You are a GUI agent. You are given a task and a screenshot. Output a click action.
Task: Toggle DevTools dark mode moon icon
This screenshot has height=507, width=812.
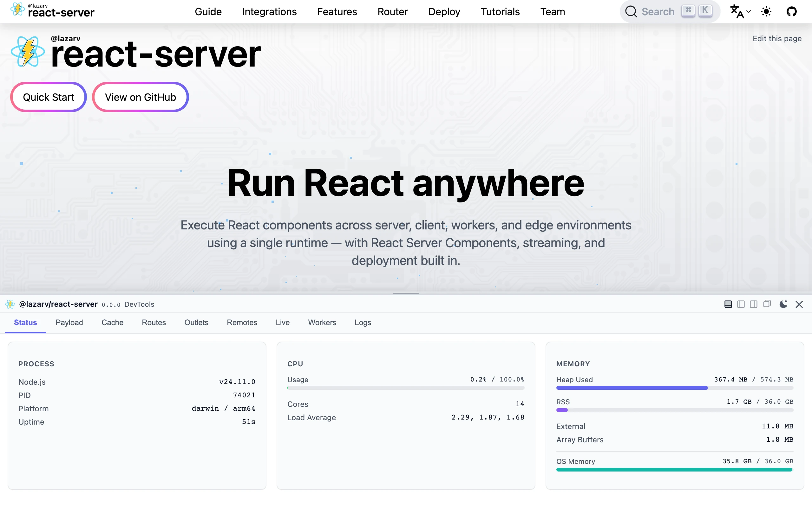tap(783, 304)
